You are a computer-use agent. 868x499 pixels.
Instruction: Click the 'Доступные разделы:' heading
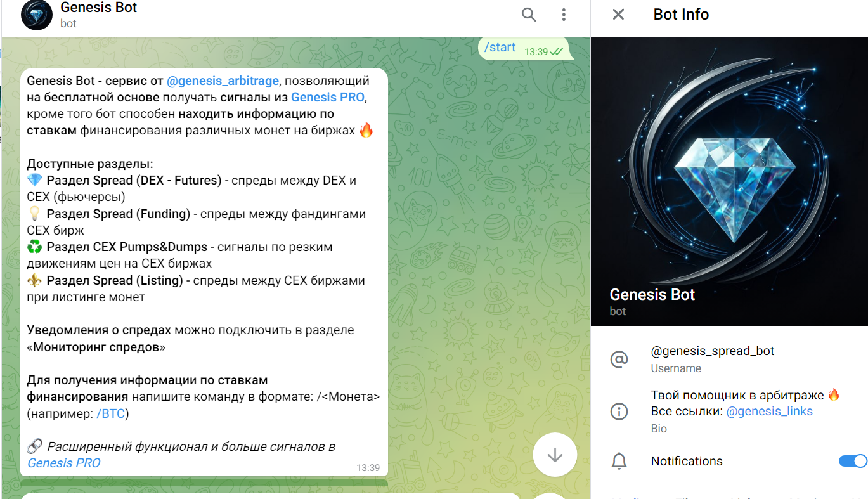tap(90, 164)
